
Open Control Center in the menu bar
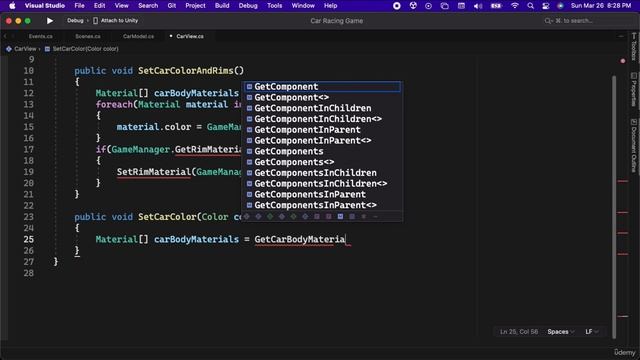545,6
